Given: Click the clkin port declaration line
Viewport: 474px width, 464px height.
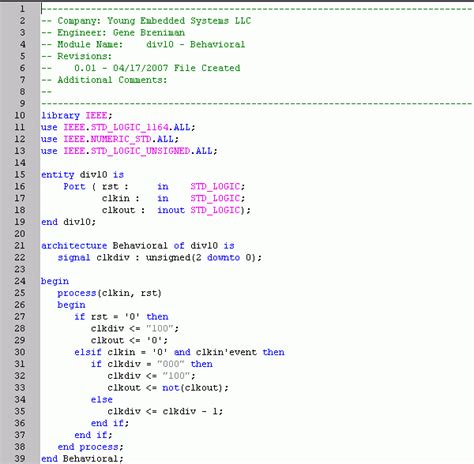Looking at the screenshot, I should [173, 198].
